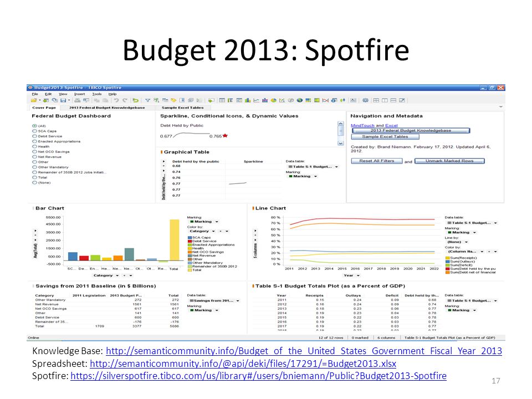
Task: Click the 2013 Federal Budget Knowledgebase button
Action: click(411, 131)
